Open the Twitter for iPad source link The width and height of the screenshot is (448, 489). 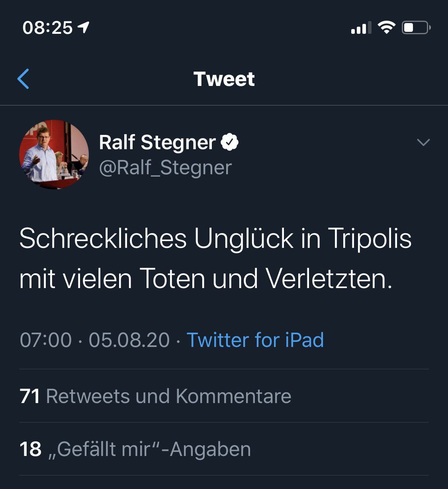(x=255, y=340)
